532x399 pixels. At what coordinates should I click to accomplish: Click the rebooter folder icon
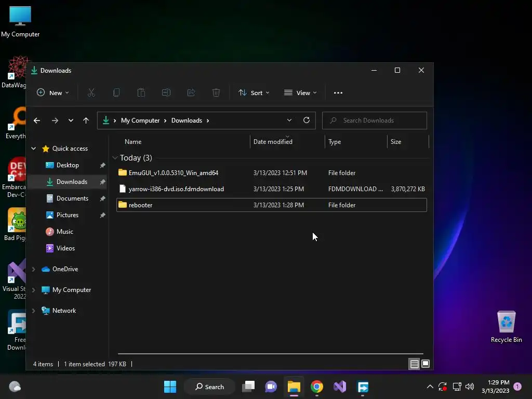pyautogui.click(x=123, y=205)
